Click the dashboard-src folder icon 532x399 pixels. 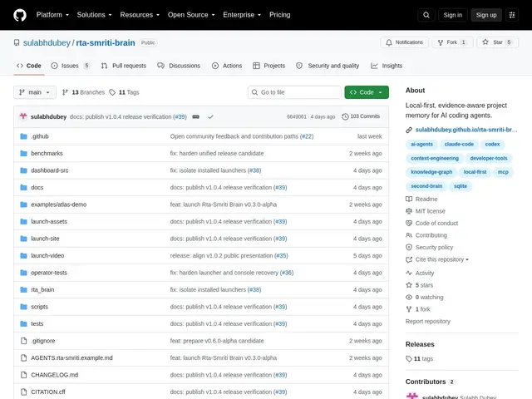[x=23, y=170]
